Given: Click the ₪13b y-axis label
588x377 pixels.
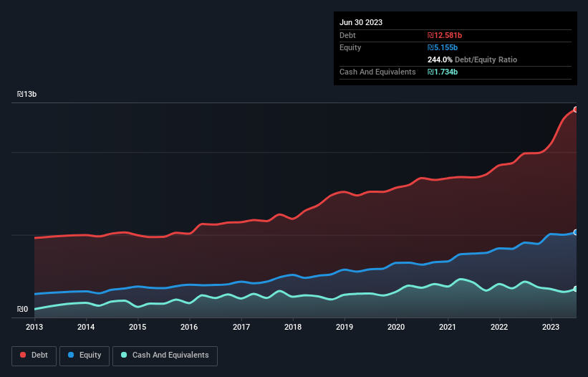Looking at the screenshot, I should [x=26, y=94].
